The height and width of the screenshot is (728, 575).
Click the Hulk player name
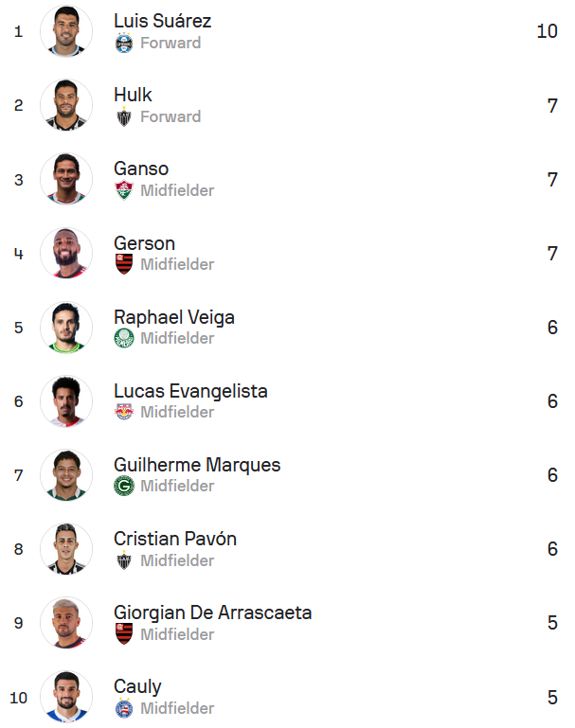pyautogui.click(x=133, y=95)
